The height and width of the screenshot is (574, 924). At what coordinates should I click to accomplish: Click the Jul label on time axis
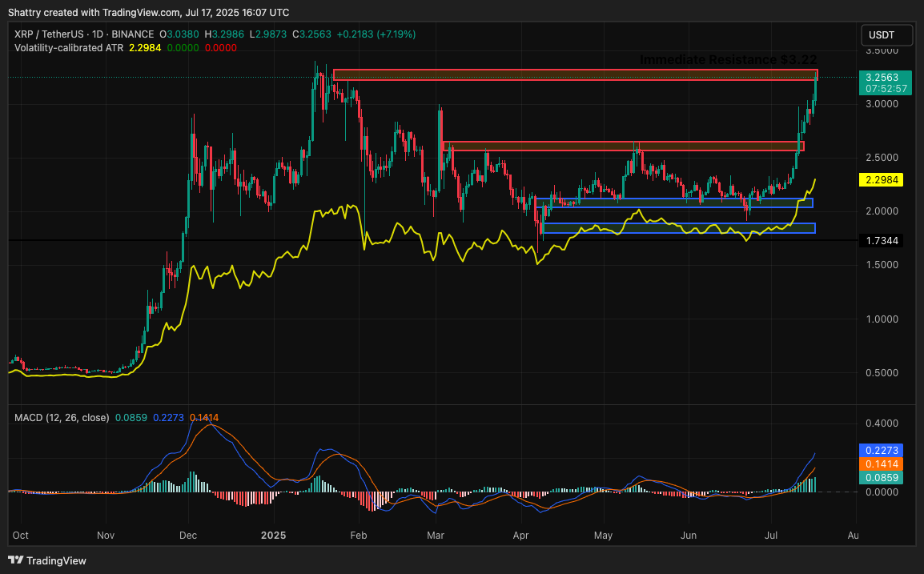pos(772,534)
